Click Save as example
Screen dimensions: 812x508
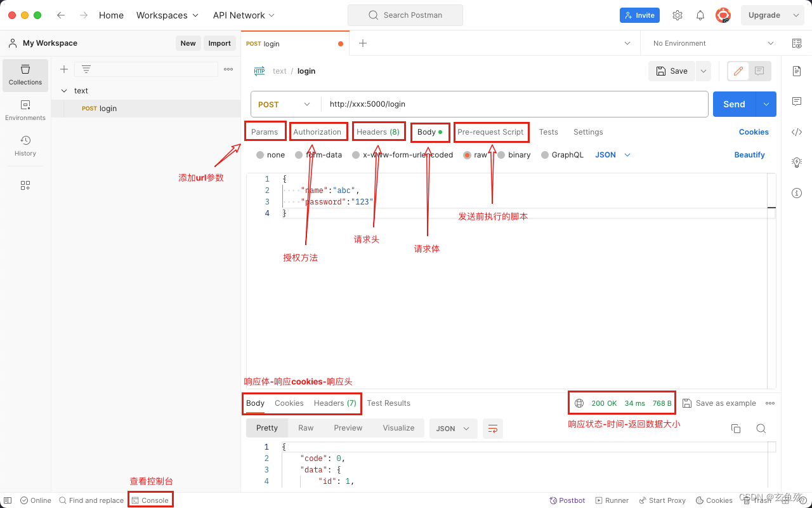(x=719, y=403)
